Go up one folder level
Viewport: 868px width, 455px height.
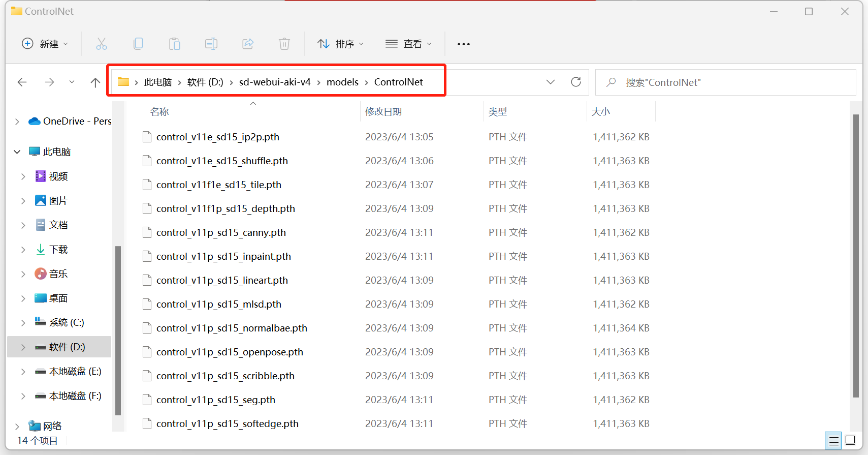pyautogui.click(x=95, y=82)
